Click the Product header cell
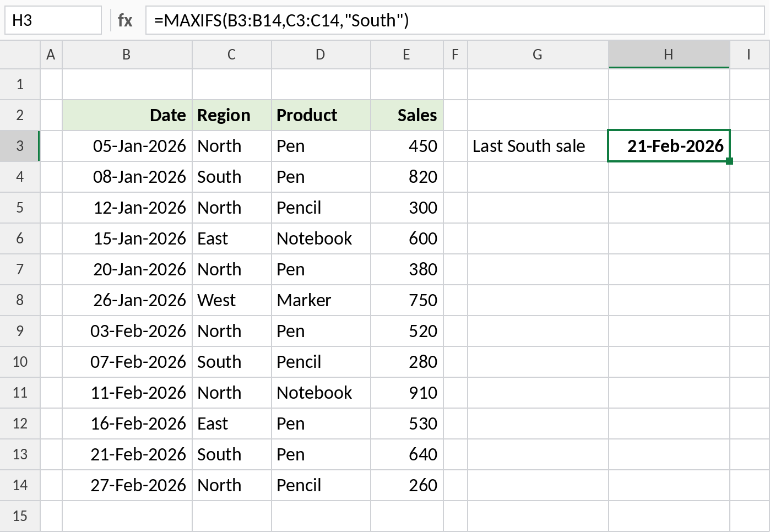 click(x=321, y=115)
